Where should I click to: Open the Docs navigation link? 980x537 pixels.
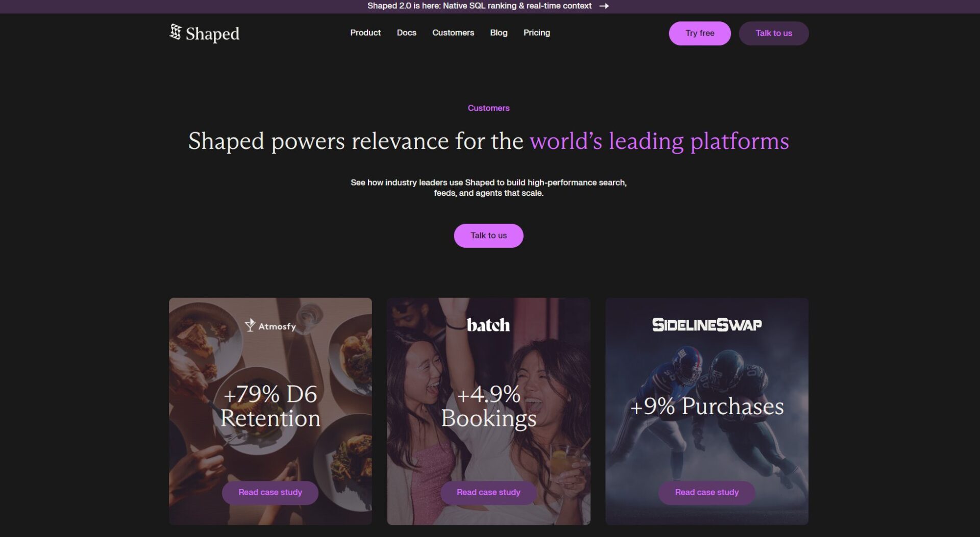(x=406, y=33)
